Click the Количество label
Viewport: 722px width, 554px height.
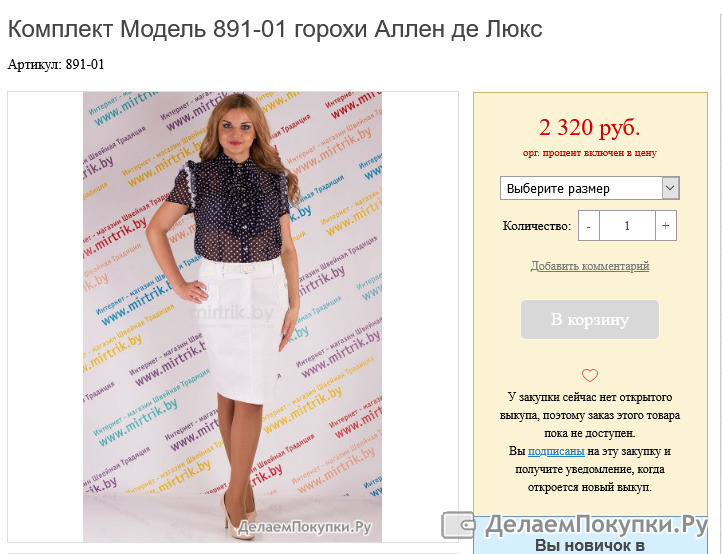pyautogui.click(x=536, y=226)
